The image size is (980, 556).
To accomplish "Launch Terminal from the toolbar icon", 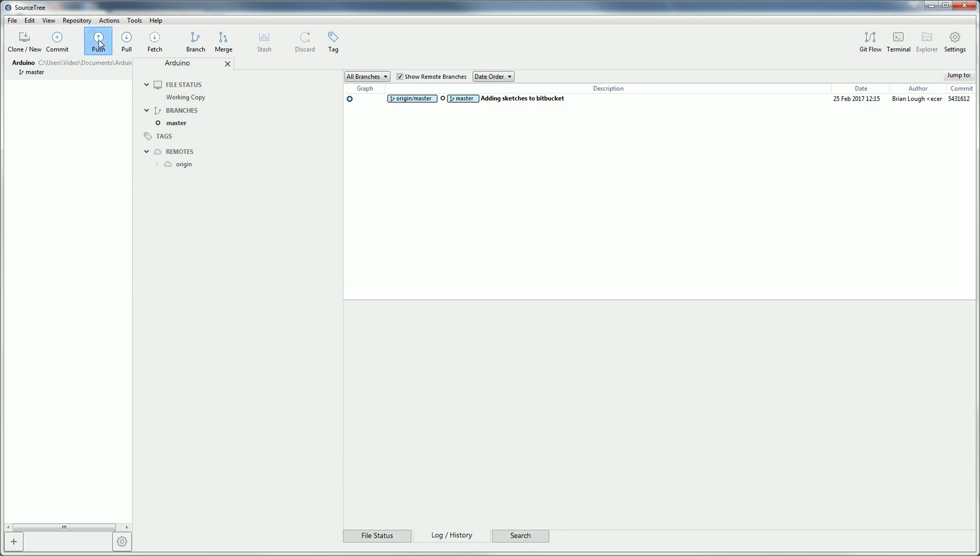I will (x=898, y=41).
